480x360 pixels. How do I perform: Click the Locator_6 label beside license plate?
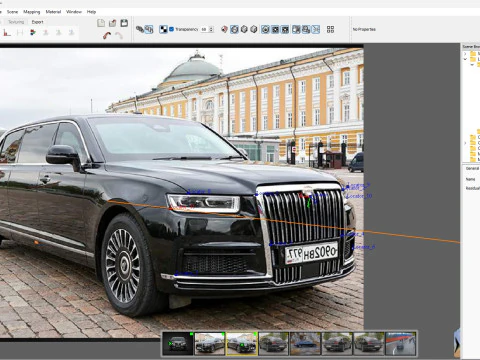click(364, 247)
